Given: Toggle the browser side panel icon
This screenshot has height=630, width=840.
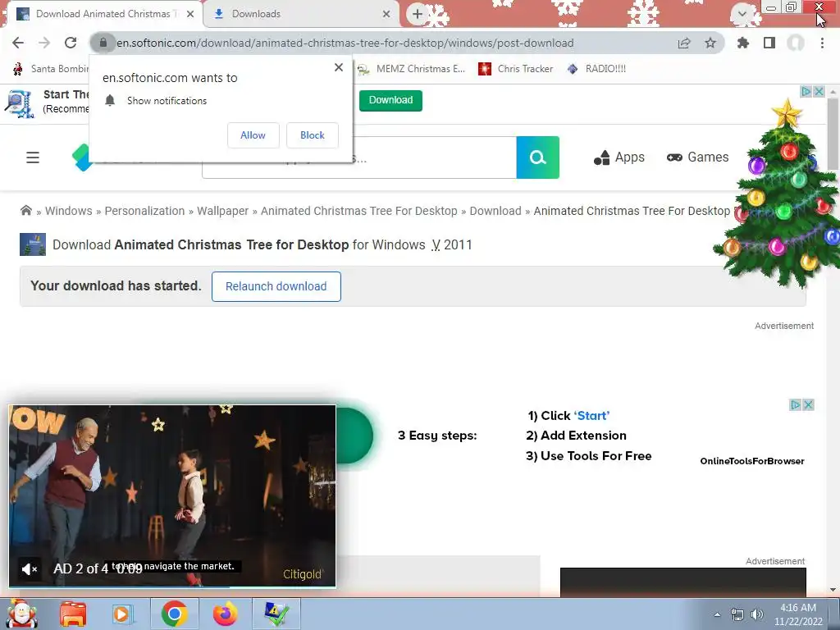Looking at the screenshot, I should coord(769,43).
